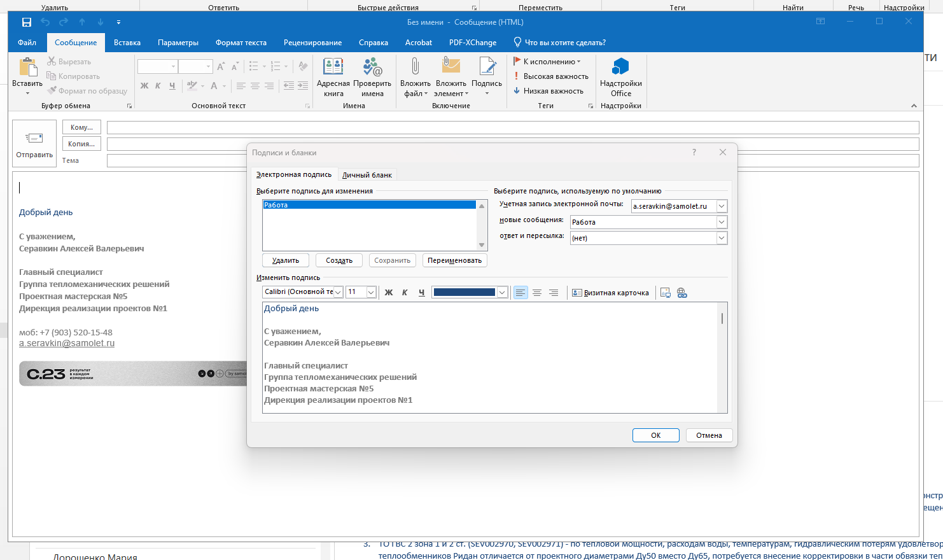This screenshot has height=560, width=943.
Task: Open the Calibri font dropdown in signature editor
Action: pos(339,292)
